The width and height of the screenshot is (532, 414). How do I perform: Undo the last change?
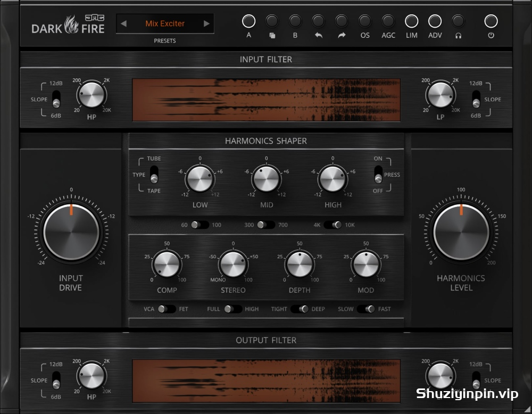point(318,21)
